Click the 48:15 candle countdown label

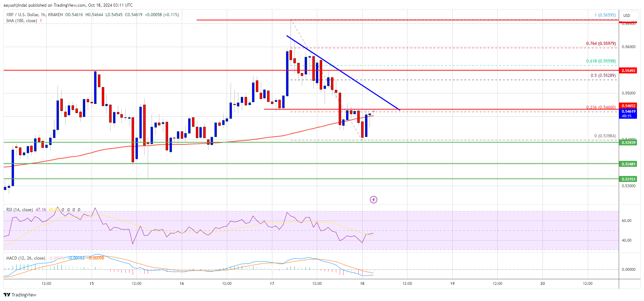[x=626, y=116]
